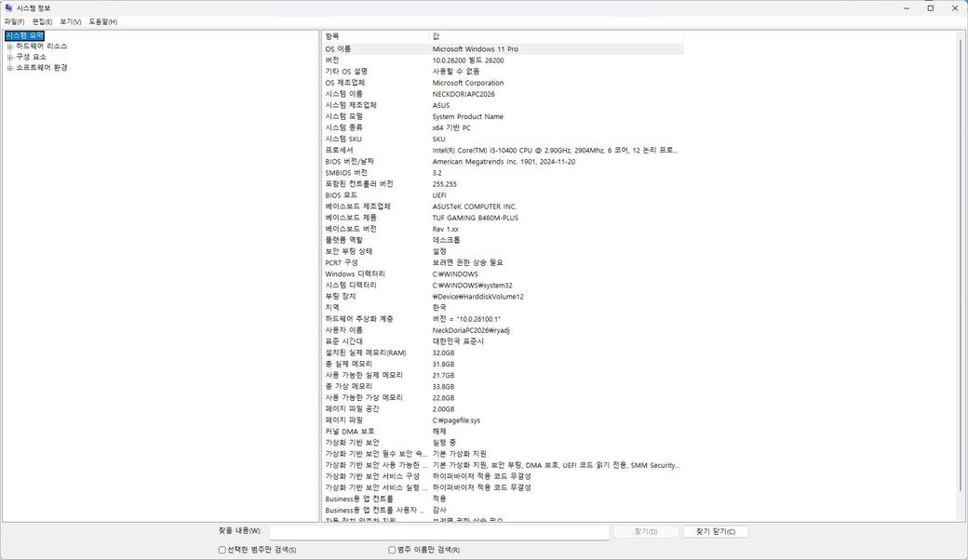
Task: Open the 보기(V) menu
Action: click(70, 21)
